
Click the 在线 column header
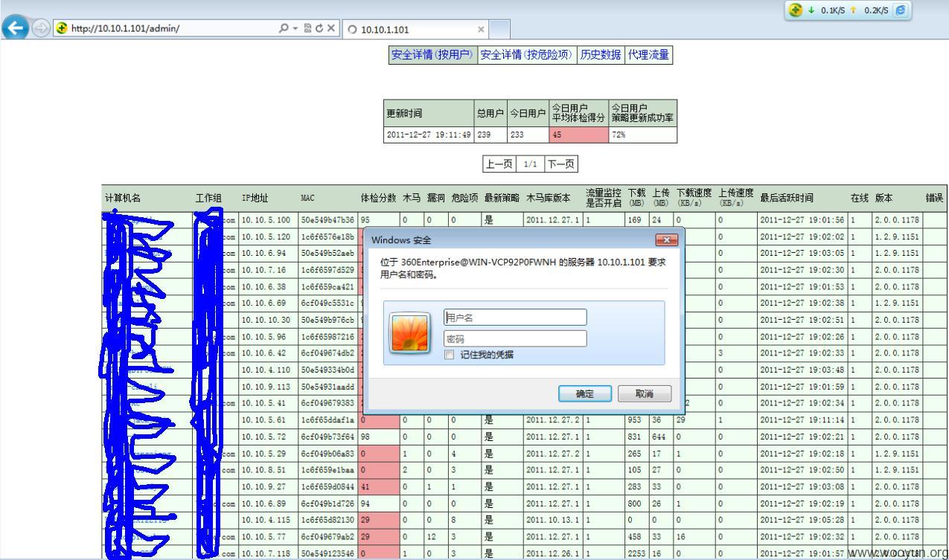[860, 198]
